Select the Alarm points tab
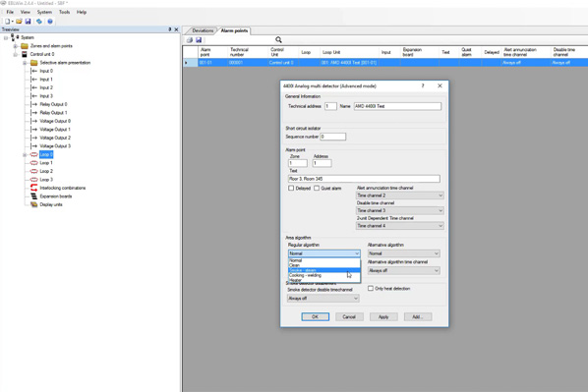The height and width of the screenshot is (392, 588). coord(234,30)
